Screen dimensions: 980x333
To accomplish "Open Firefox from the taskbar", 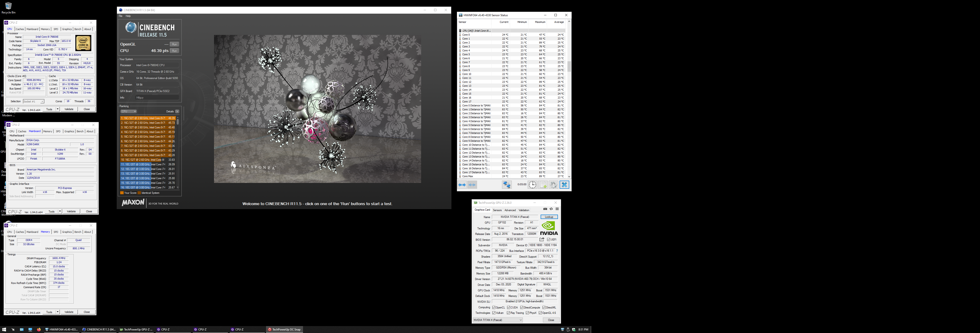I will [39, 330].
